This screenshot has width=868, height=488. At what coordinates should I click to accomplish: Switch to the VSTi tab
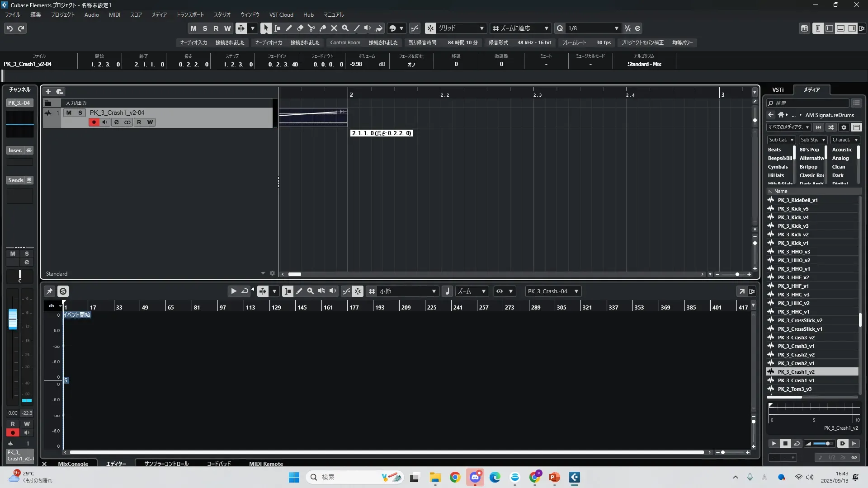778,89
